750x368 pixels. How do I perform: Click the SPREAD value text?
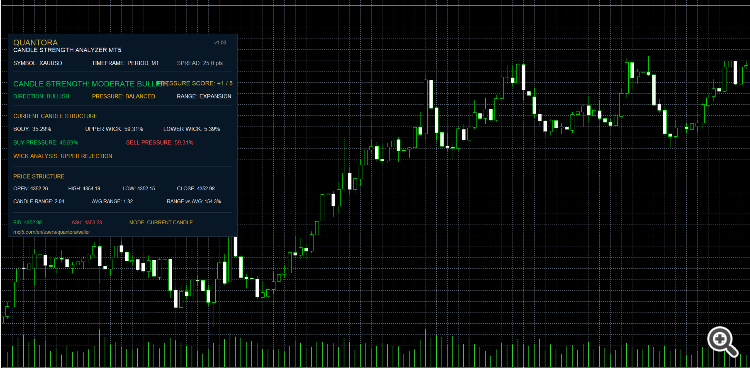point(200,63)
